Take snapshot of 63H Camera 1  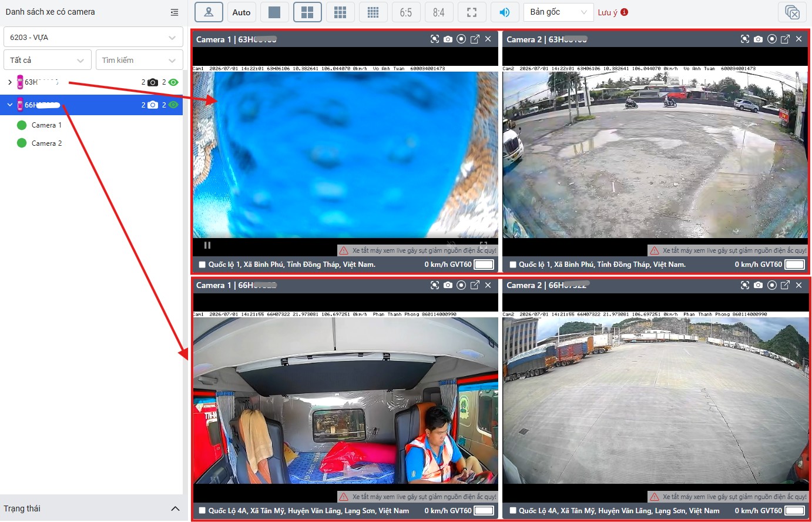tap(448, 39)
